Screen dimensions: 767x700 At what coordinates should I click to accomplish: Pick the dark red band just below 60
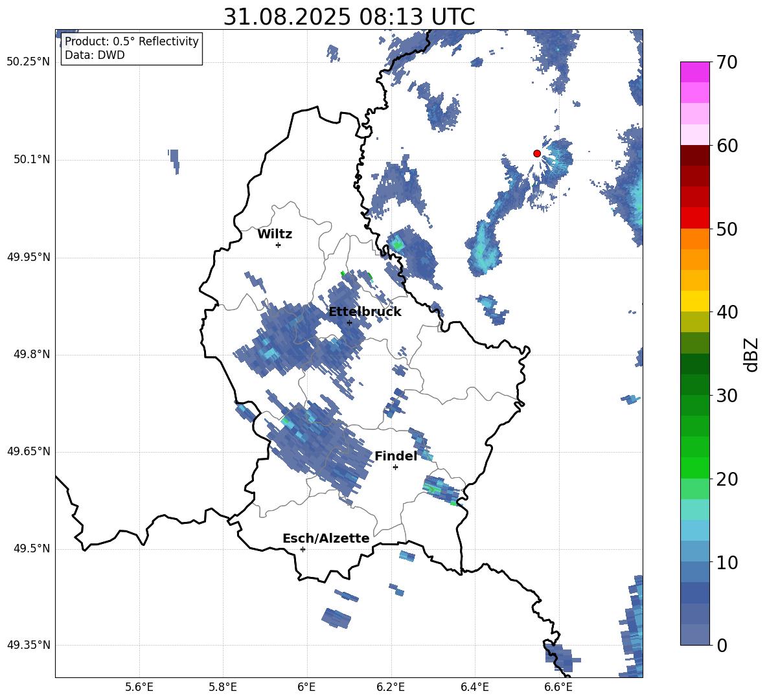point(694,155)
